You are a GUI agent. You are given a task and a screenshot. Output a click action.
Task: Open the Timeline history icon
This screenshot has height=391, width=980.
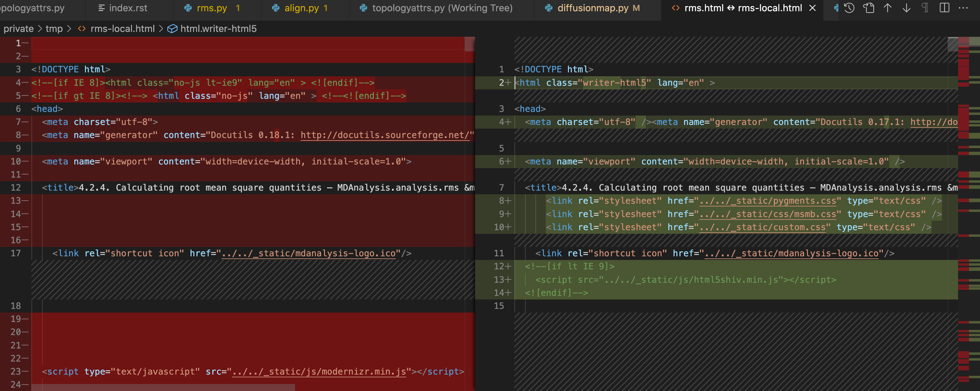[849, 8]
